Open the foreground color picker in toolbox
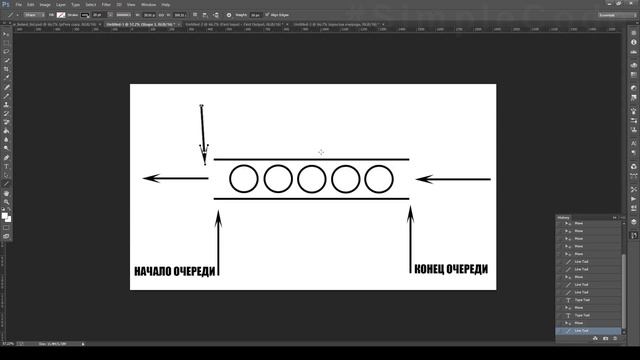The image size is (640, 360). (x=4, y=216)
